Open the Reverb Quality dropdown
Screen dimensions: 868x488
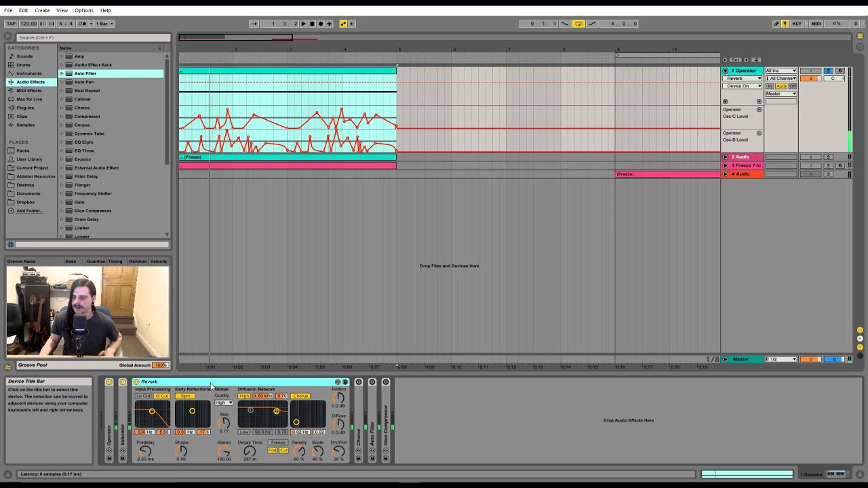223,403
